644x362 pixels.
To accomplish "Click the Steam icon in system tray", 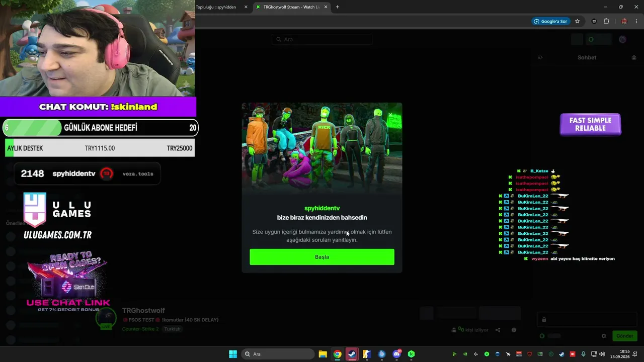I will click(x=561, y=354).
